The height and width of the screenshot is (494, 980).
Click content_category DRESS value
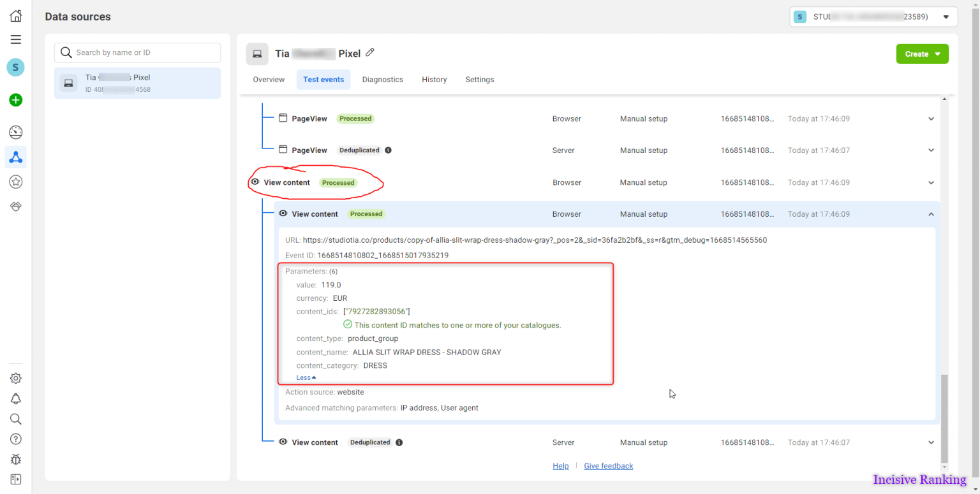click(375, 366)
